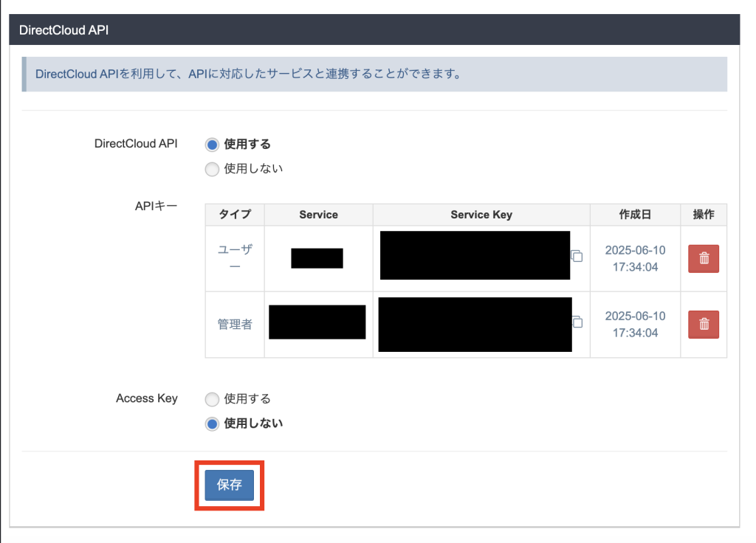
Task: Click the 作成日 column header
Action: 635,215
